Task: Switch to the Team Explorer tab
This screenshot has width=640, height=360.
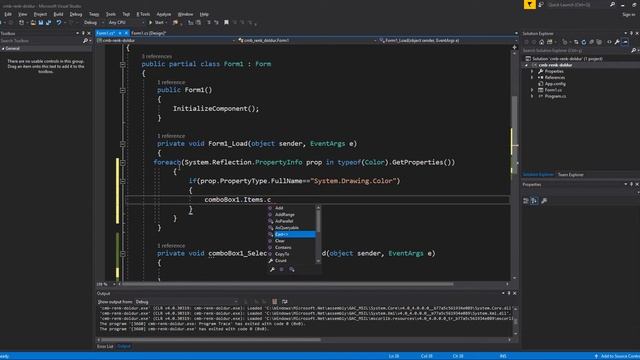Action: pos(571,175)
